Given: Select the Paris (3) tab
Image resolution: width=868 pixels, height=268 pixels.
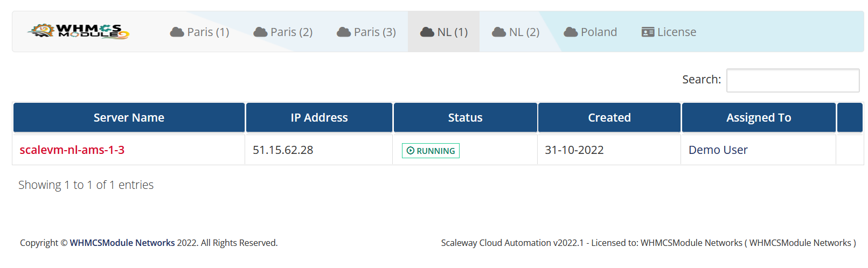Looking at the screenshot, I should [366, 32].
